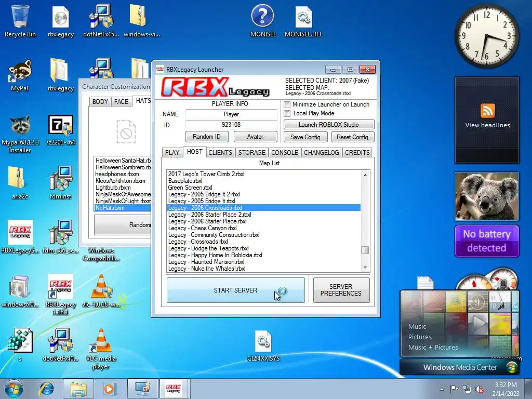Toggle the Local Play Mode checkbox

click(287, 113)
